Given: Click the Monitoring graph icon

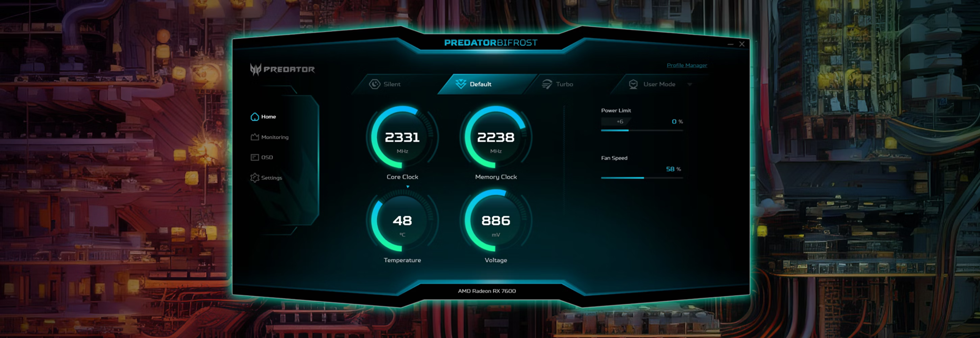Looking at the screenshot, I should tap(254, 137).
